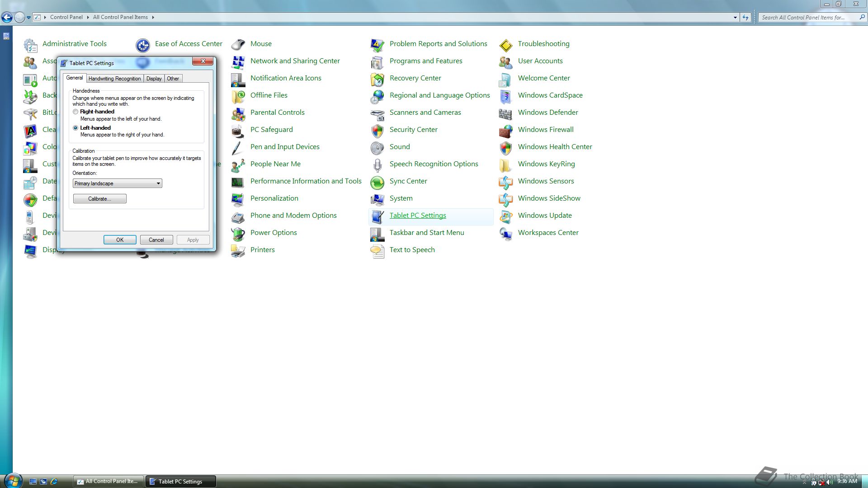
Task: Click the Personalization icon
Action: click(238, 199)
